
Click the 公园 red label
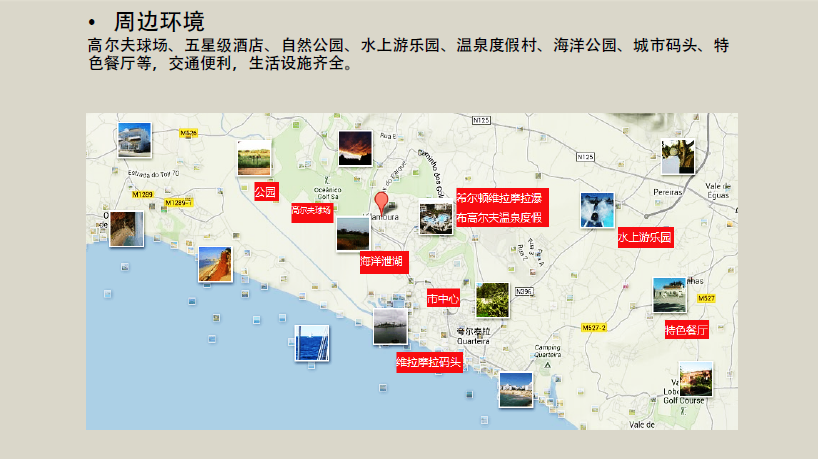coord(266,192)
